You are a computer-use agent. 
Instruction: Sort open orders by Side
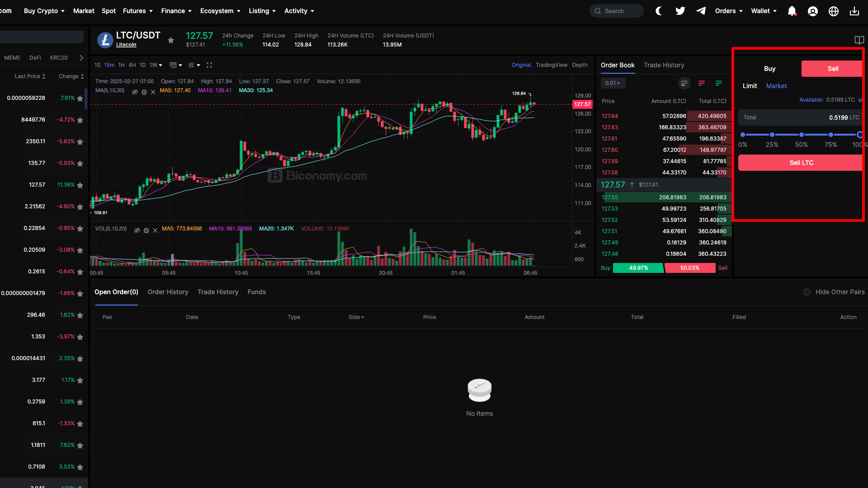[x=356, y=317]
